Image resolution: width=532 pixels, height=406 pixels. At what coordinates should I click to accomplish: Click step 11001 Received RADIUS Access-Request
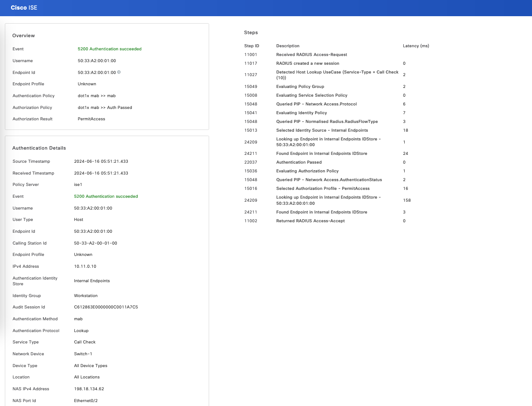311,55
